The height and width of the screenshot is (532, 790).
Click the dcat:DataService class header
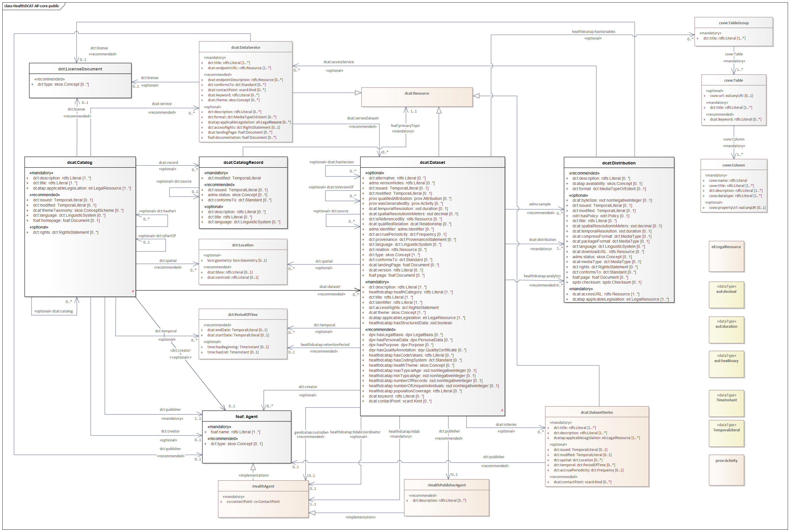point(245,47)
